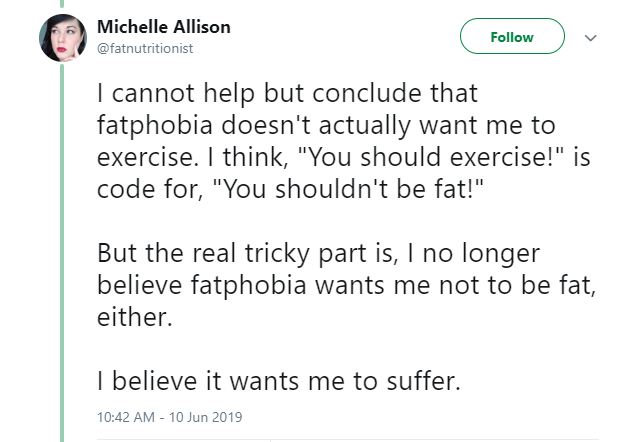Click the green vertical bar at left edge
The height and width of the screenshot is (442, 639).
(61, 250)
